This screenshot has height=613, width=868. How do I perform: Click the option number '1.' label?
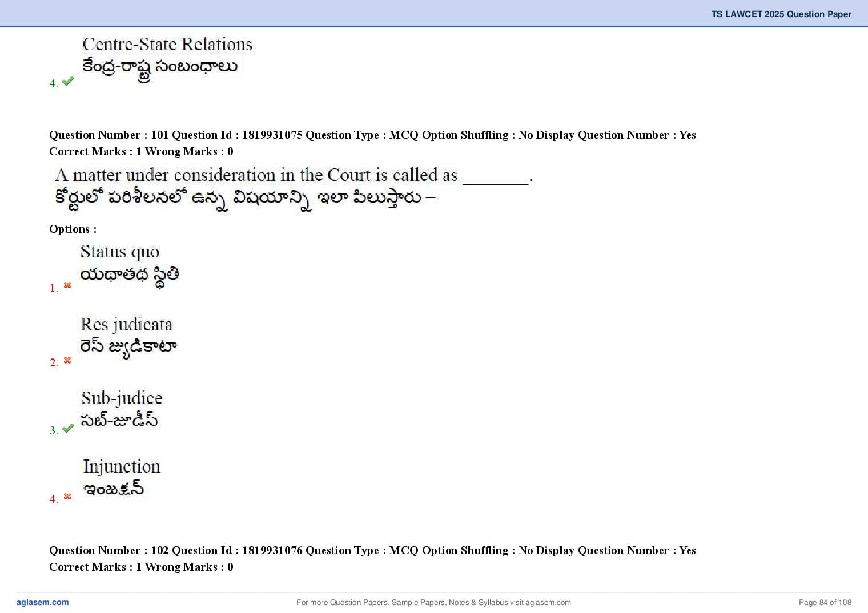click(x=54, y=288)
